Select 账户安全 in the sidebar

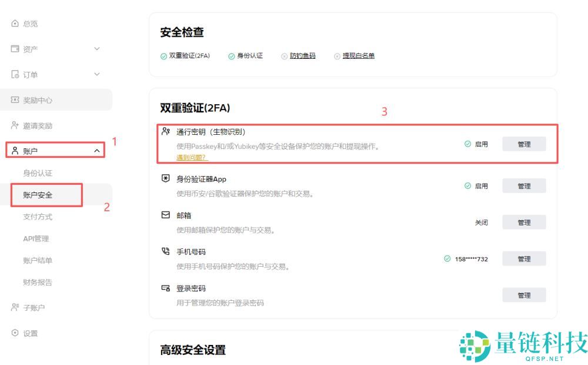(x=37, y=194)
